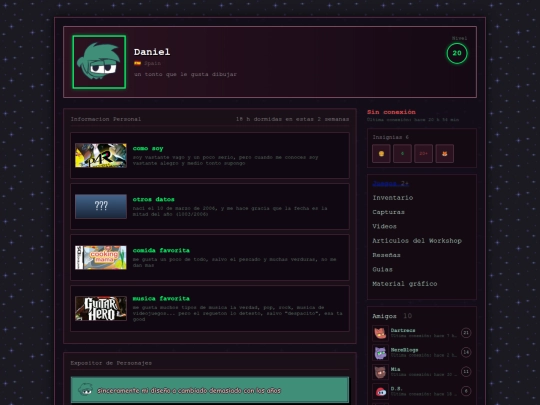Click the ??? unknown game thumbnail
Viewport: 540px width, 405px height.
tap(101, 206)
